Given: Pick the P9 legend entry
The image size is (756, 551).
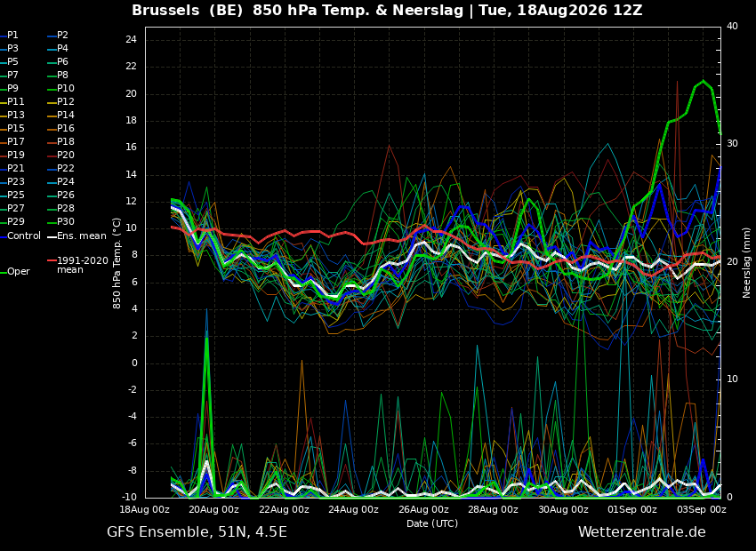Looking at the screenshot, I should click(x=12, y=89).
